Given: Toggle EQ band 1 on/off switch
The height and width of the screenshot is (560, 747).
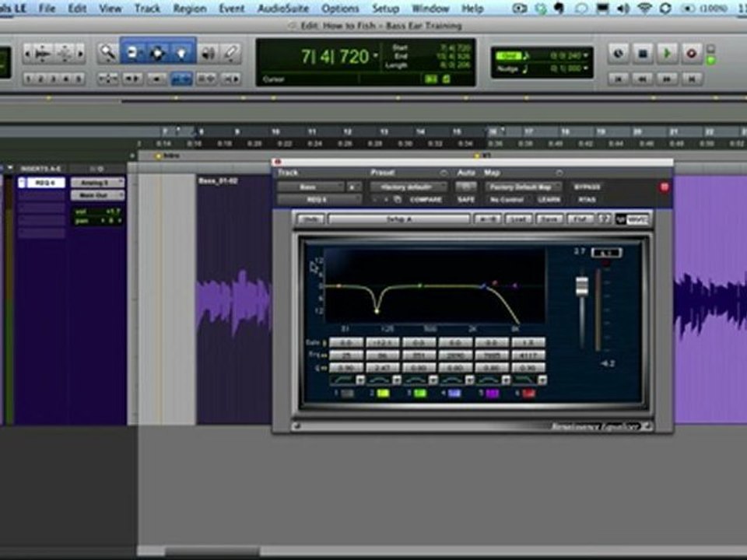Looking at the screenshot, I should 347,394.
